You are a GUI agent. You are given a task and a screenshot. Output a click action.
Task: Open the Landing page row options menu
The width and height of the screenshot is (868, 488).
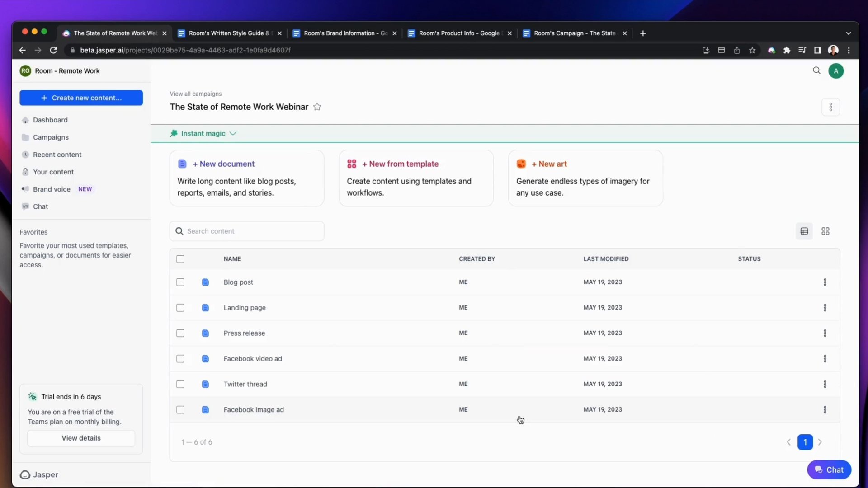pyautogui.click(x=825, y=308)
